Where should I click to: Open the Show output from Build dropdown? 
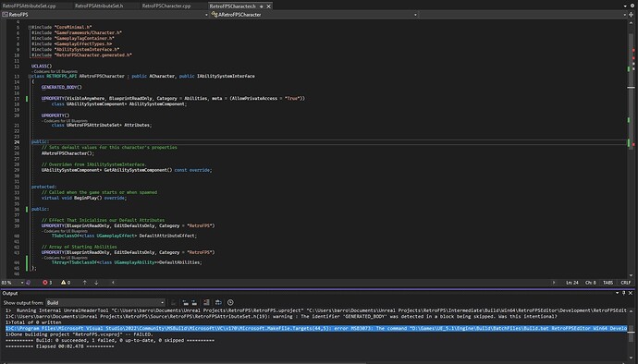105,302
